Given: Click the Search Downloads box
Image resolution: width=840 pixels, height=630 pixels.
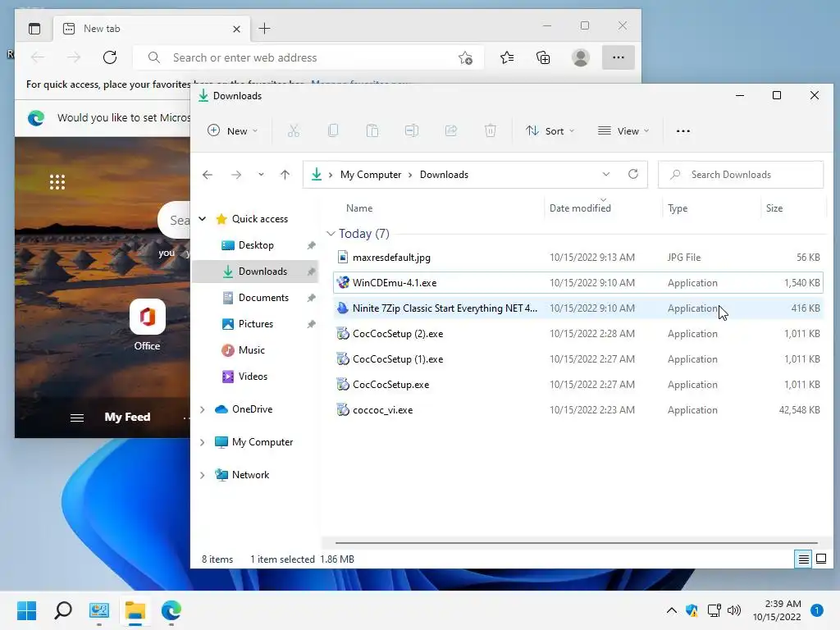Looking at the screenshot, I should [741, 175].
